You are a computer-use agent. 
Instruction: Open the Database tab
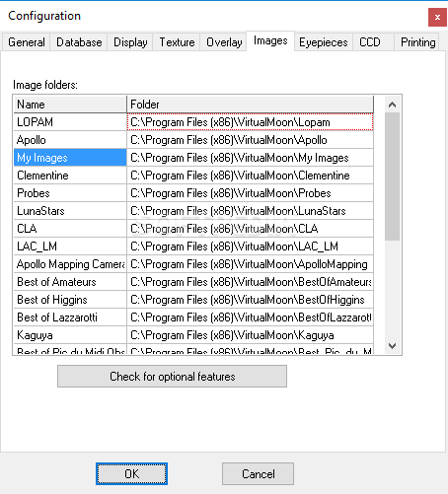click(x=79, y=42)
